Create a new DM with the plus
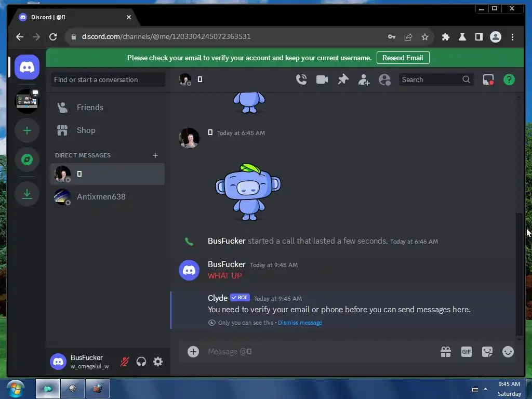This screenshot has height=399, width=532. click(x=155, y=155)
